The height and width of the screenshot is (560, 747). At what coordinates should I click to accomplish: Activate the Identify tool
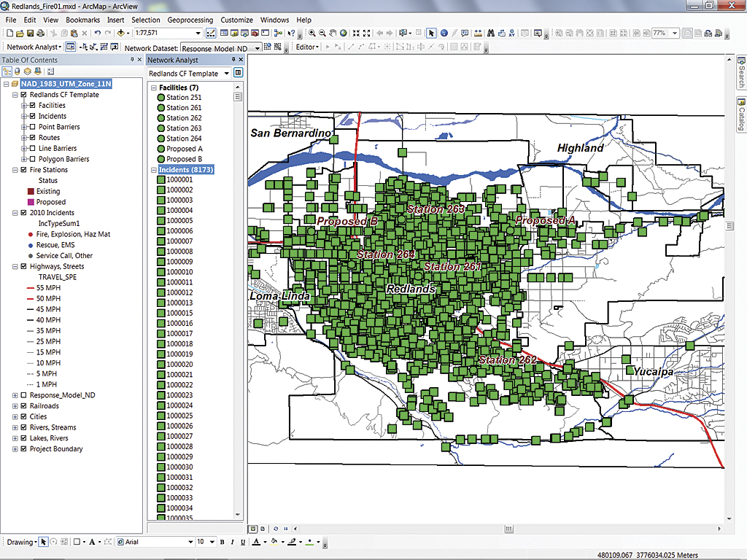pos(444,34)
